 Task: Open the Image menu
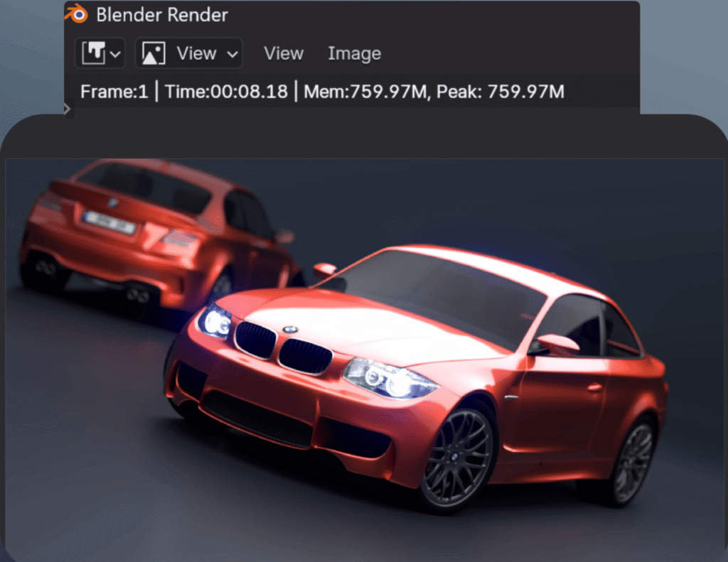coord(354,53)
